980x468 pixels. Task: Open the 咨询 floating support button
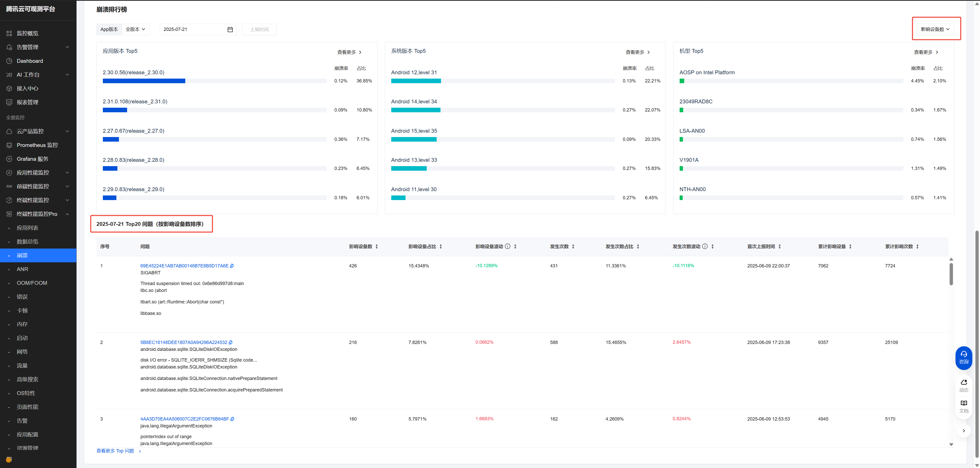tap(963, 358)
